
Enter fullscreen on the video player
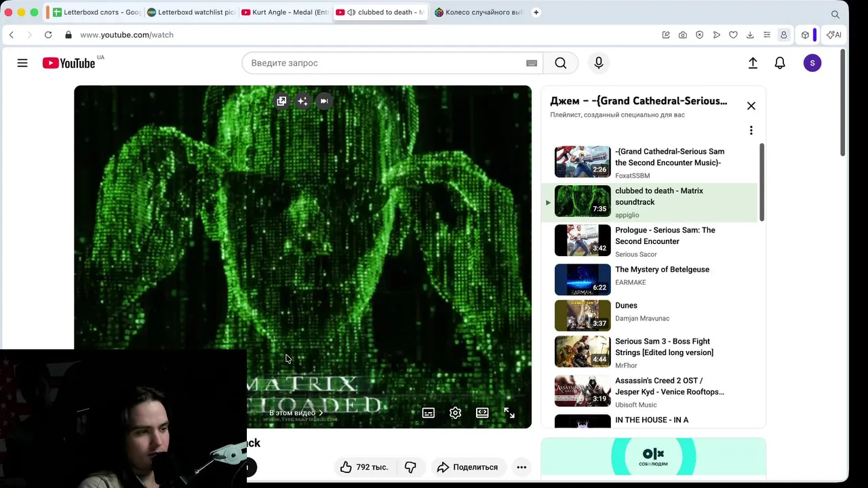[x=509, y=413]
